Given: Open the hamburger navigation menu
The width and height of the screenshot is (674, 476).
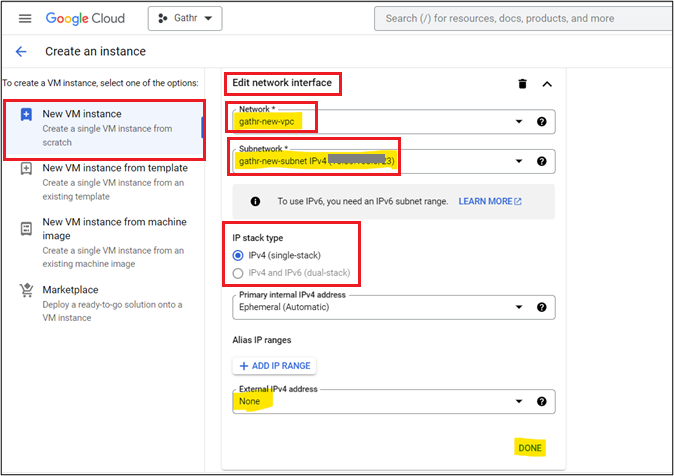Looking at the screenshot, I should click(x=25, y=18).
